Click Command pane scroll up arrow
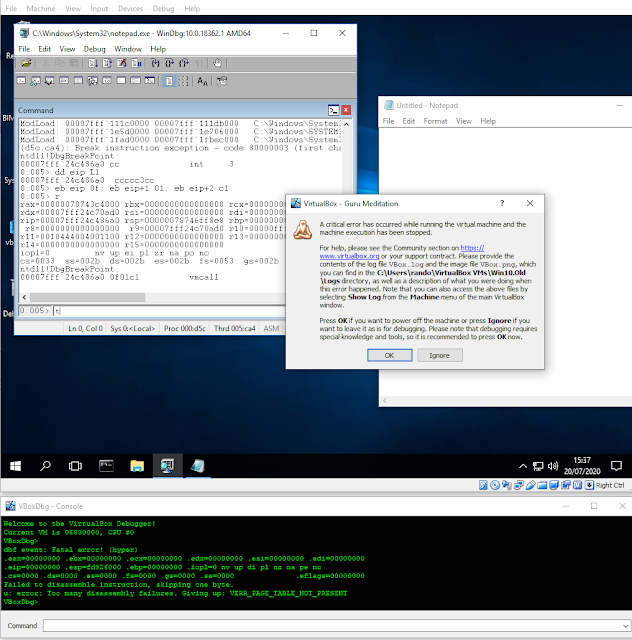 [347, 124]
